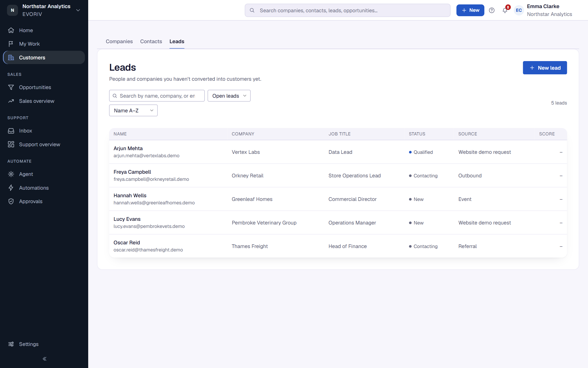Focus the global search companies field
This screenshot has width=588, height=368.
point(347,10)
